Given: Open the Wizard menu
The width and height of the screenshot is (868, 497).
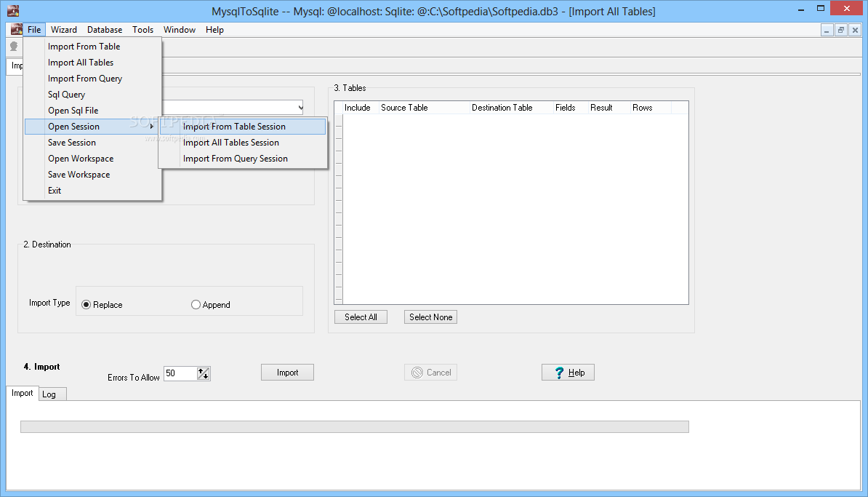Looking at the screenshot, I should [64, 30].
